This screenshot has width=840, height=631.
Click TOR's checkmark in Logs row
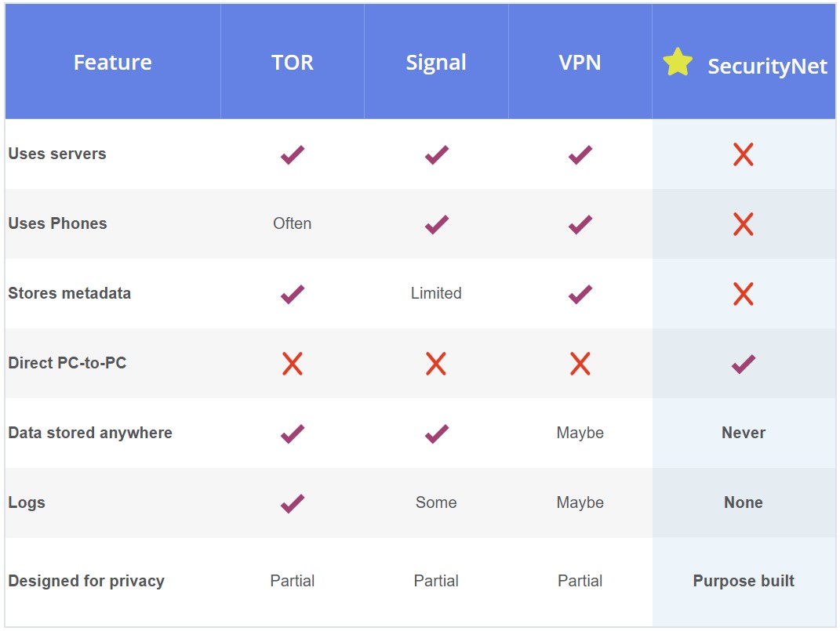(x=293, y=503)
